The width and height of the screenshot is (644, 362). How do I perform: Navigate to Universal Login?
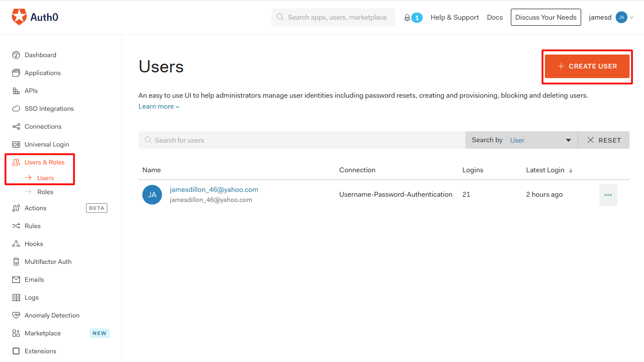(47, 144)
